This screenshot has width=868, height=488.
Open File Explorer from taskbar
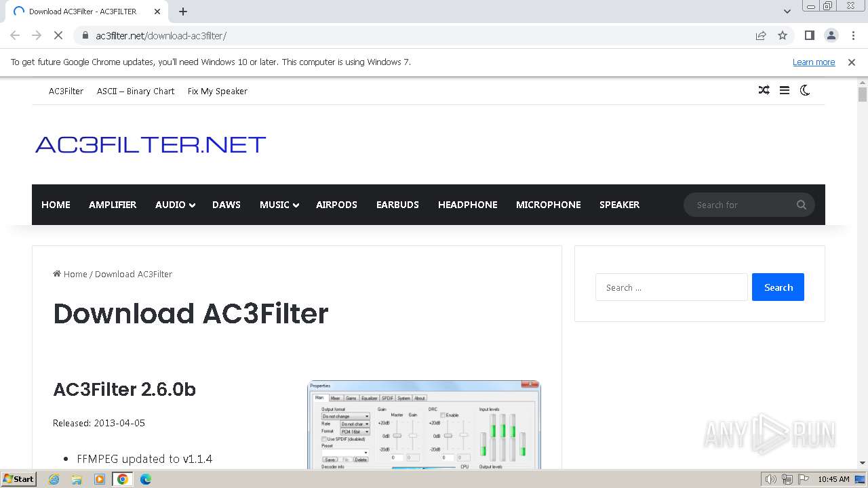tap(77, 479)
